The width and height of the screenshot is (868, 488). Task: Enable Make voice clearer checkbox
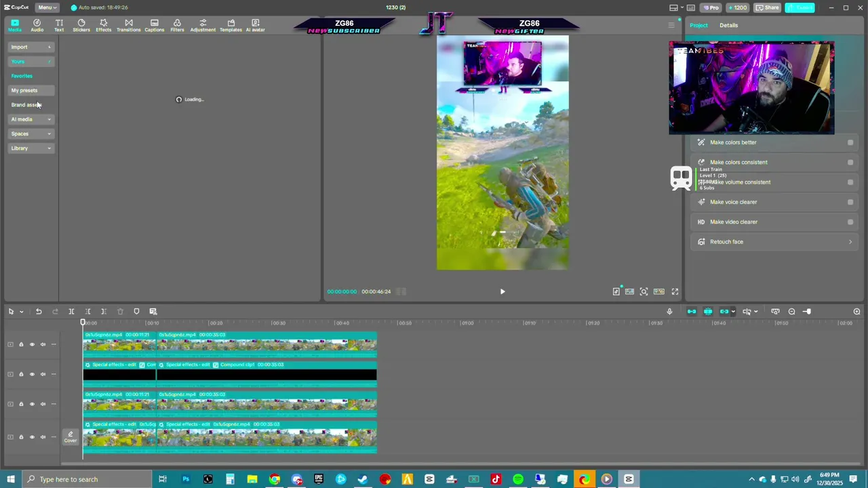click(850, 202)
